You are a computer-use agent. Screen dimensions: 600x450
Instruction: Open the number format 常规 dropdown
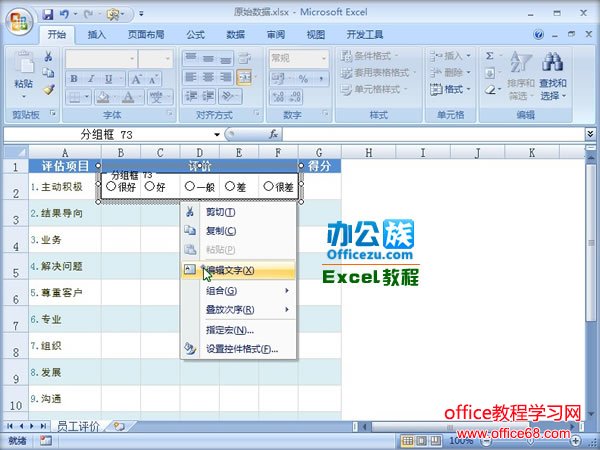point(324,59)
